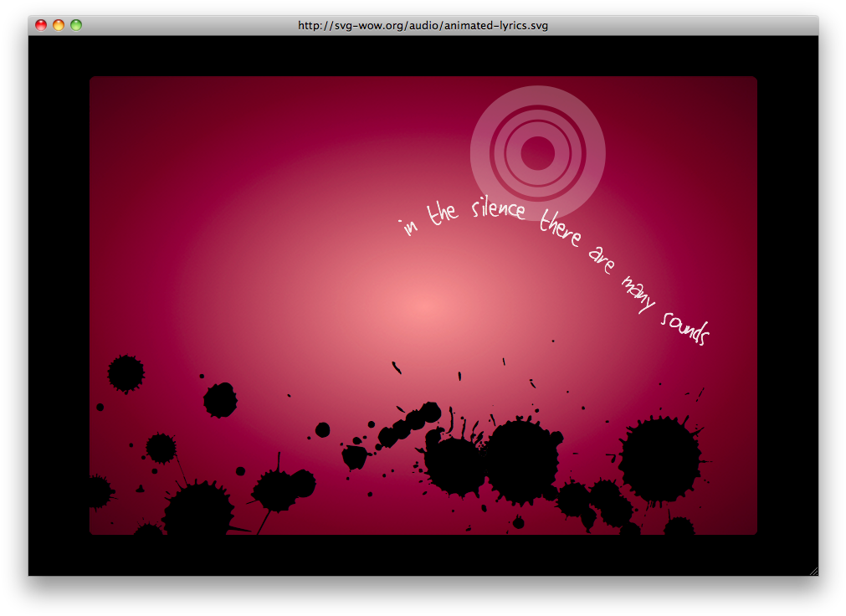The width and height of the screenshot is (846, 616).
Task: Click the word "silence" in the lyrics
Action: (x=497, y=208)
